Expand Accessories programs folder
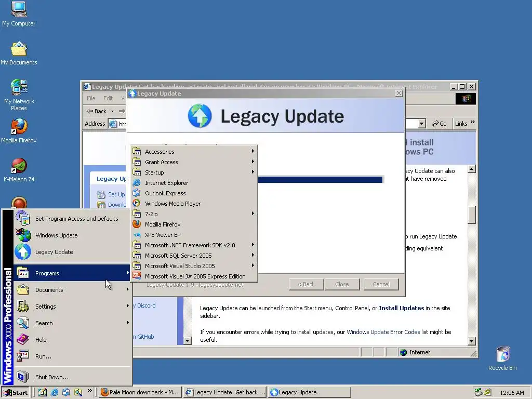The width and height of the screenshot is (532, 399). [x=194, y=152]
